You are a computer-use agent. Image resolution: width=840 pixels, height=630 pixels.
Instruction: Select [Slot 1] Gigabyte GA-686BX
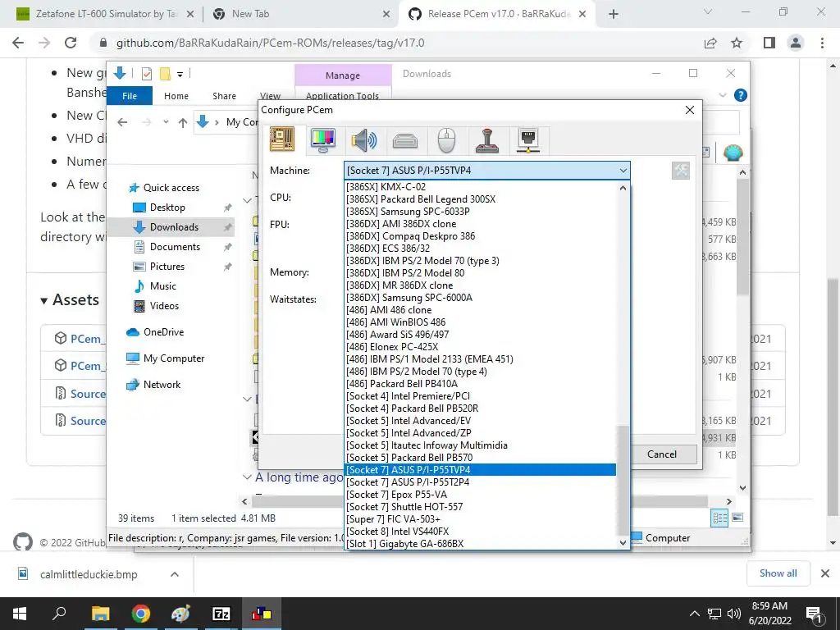480,544
